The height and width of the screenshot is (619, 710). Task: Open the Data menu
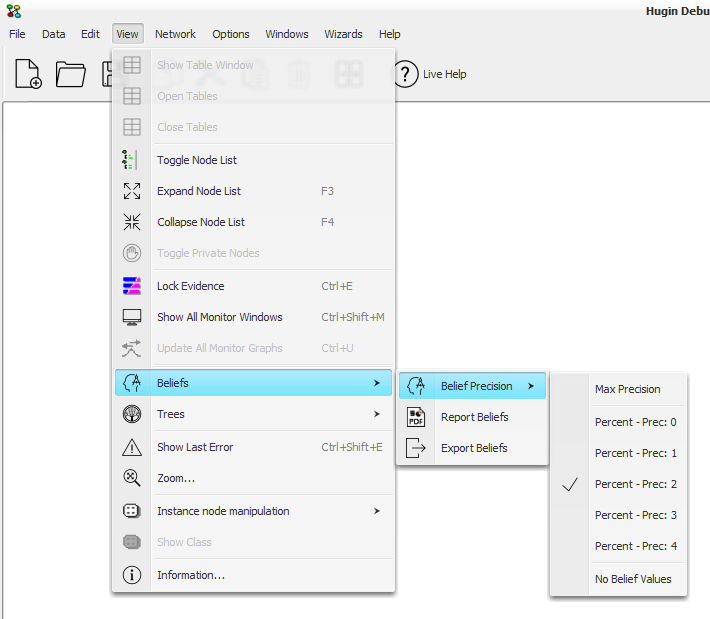(x=53, y=34)
